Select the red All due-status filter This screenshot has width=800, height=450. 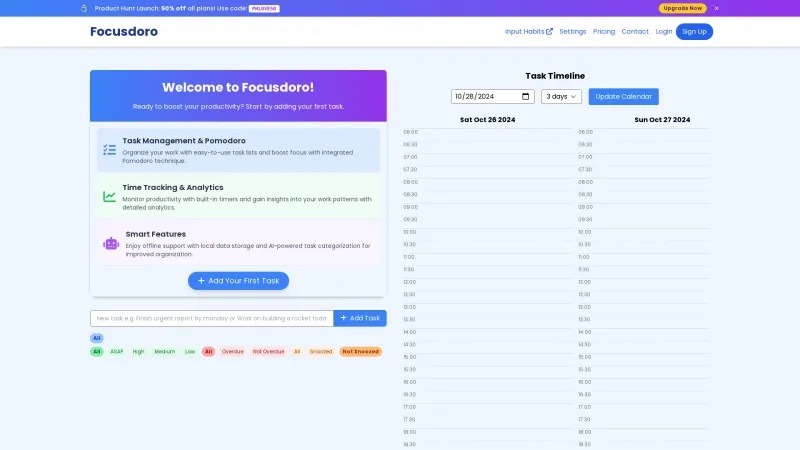(208, 352)
